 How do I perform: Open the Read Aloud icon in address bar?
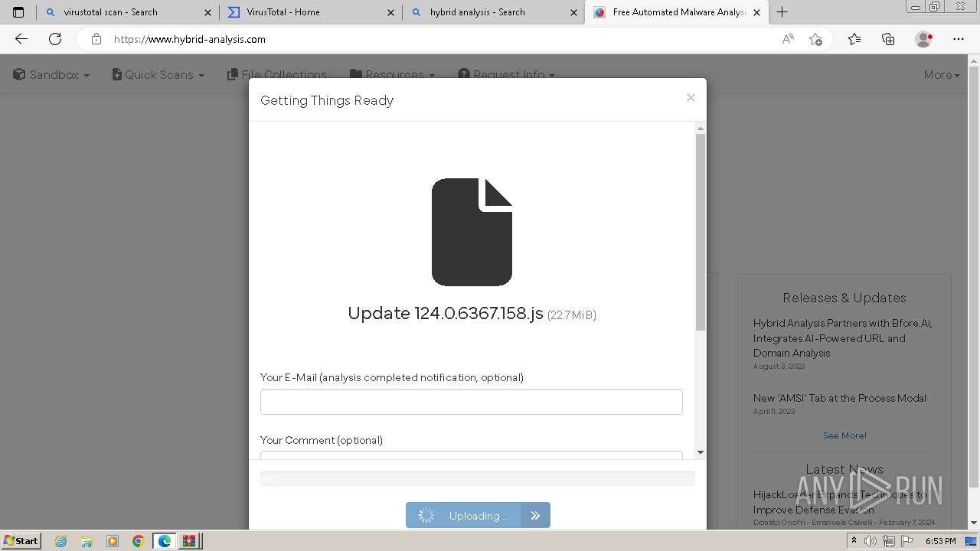[788, 39]
